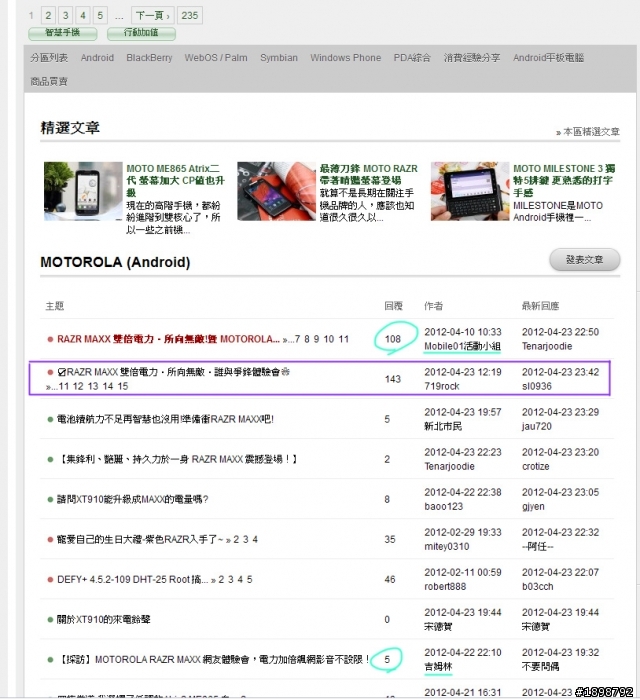Open author Mobile01活動小組 profile
The width and height of the screenshot is (640, 700).
pos(462,346)
